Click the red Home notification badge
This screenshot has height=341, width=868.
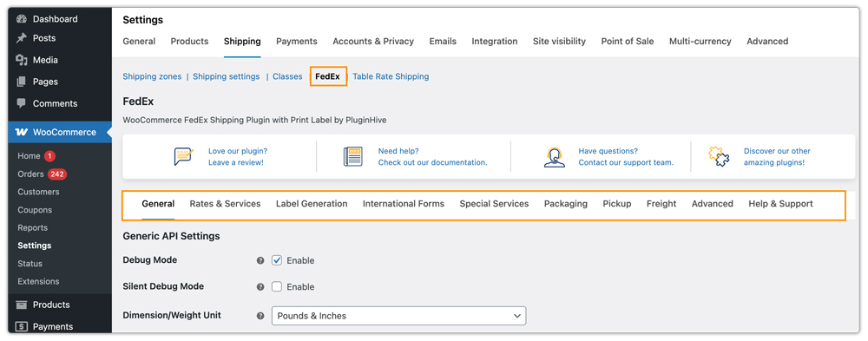(49, 156)
